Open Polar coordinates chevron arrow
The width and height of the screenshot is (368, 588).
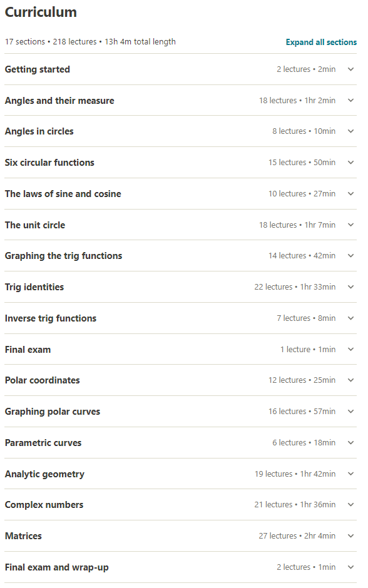pyautogui.click(x=350, y=380)
